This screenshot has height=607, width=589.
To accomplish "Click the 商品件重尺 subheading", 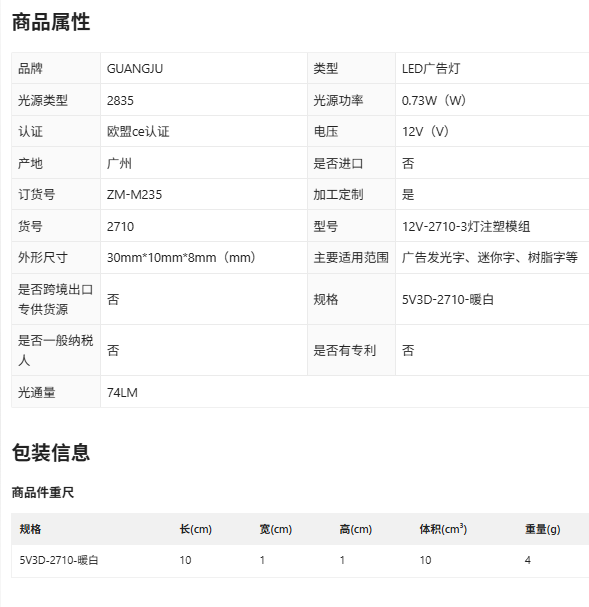I will click(x=43, y=493).
